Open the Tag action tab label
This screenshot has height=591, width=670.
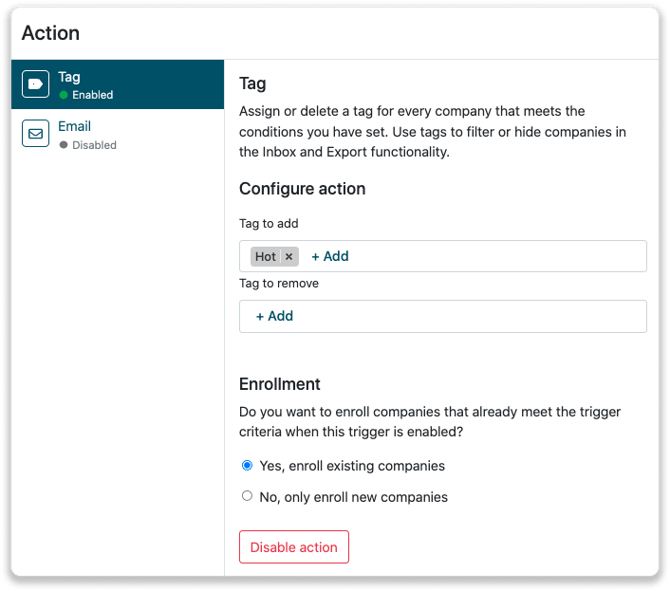(69, 77)
